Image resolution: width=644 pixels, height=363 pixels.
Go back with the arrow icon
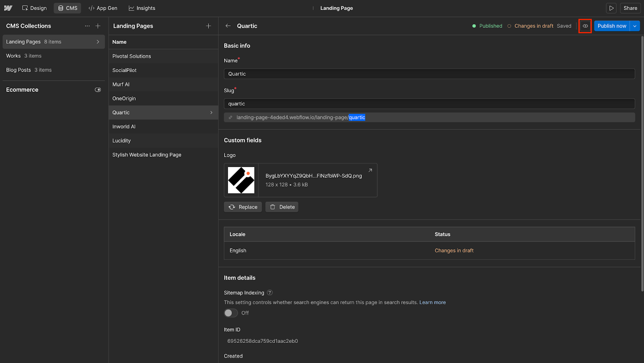228,26
